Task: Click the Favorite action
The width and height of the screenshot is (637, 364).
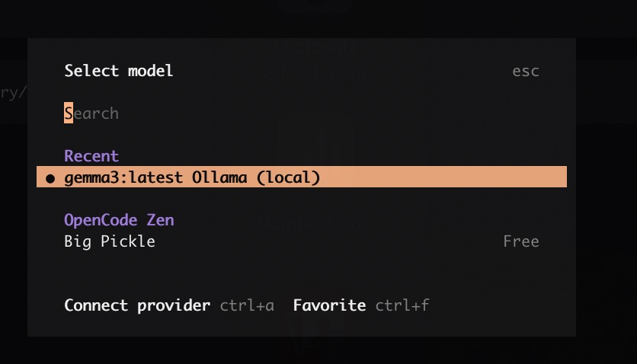Action: pyautogui.click(x=329, y=305)
